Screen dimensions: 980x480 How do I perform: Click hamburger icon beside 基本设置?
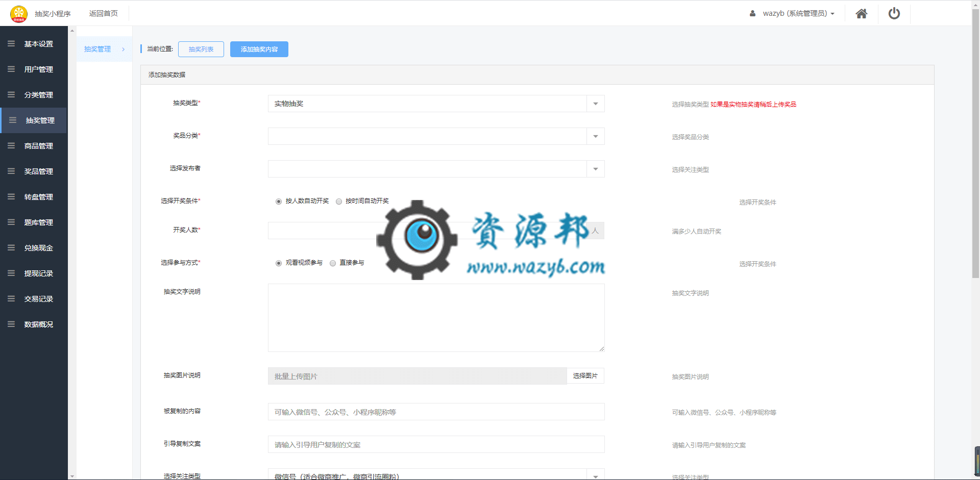point(11,44)
